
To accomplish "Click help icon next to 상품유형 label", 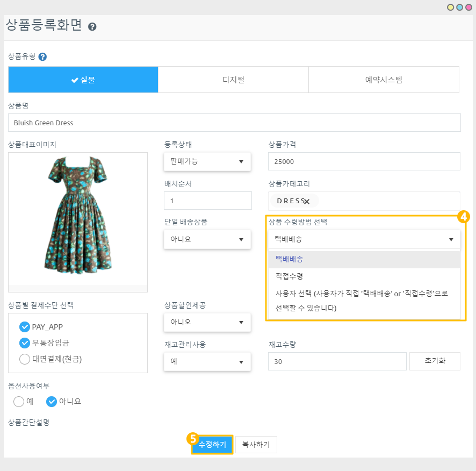I will pos(42,56).
